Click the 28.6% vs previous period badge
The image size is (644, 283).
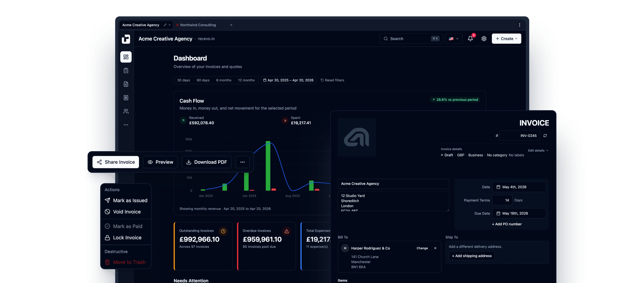click(455, 99)
